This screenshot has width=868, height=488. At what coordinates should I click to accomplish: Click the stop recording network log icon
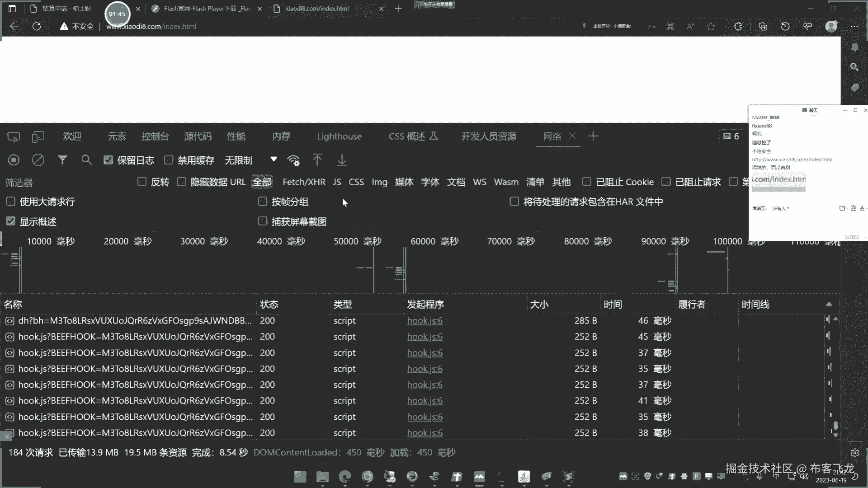(x=14, y=160)
